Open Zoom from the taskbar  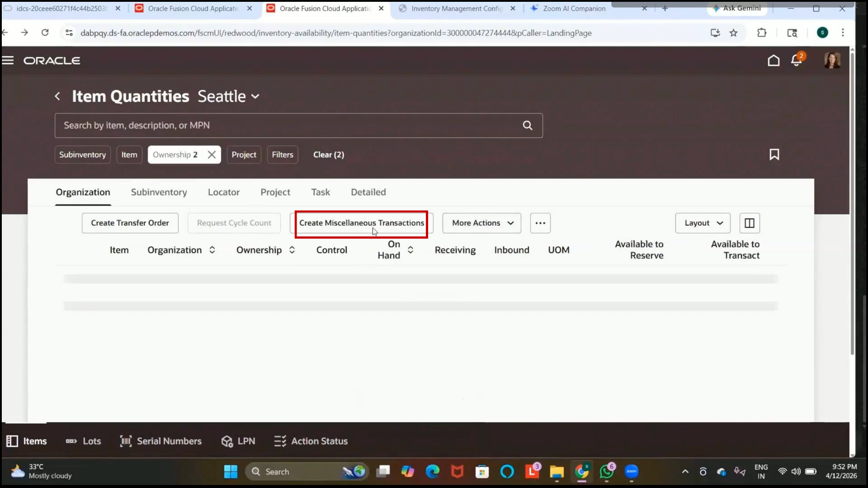(x=632, y=472)
